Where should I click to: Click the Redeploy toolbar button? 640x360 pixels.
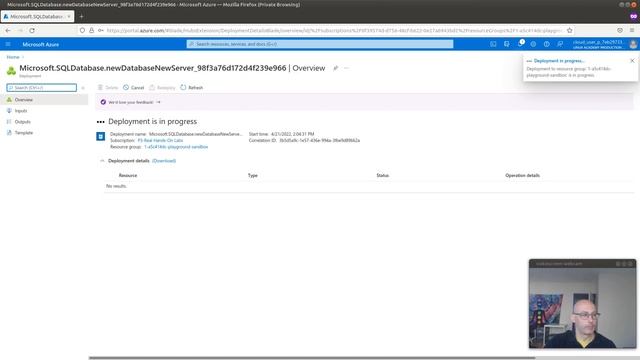162,87
